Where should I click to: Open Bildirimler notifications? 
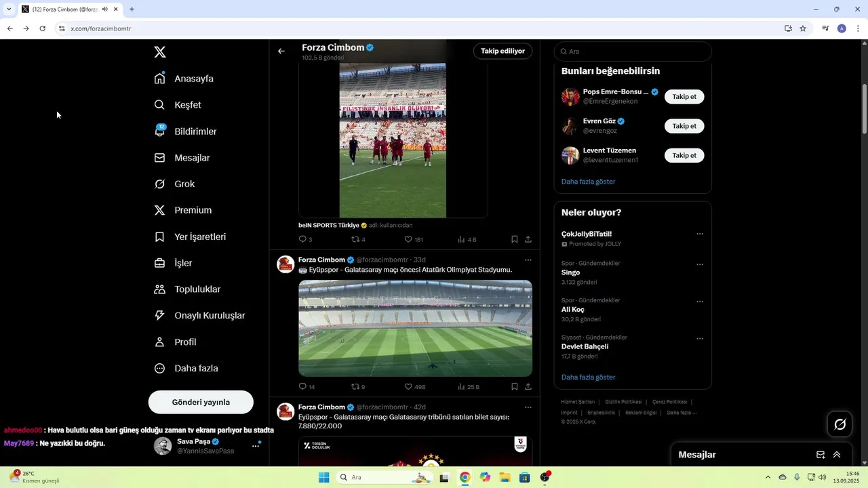pyautogui.click(x=186, y=131)
